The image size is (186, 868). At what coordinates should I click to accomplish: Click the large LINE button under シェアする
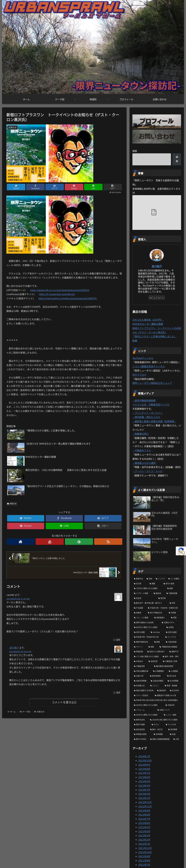(x=64, y=526)
